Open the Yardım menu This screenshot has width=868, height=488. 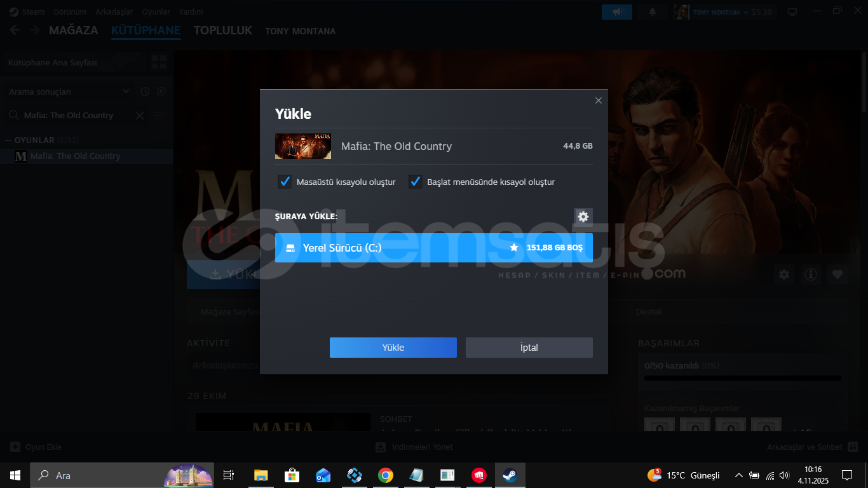click(191, 11)
